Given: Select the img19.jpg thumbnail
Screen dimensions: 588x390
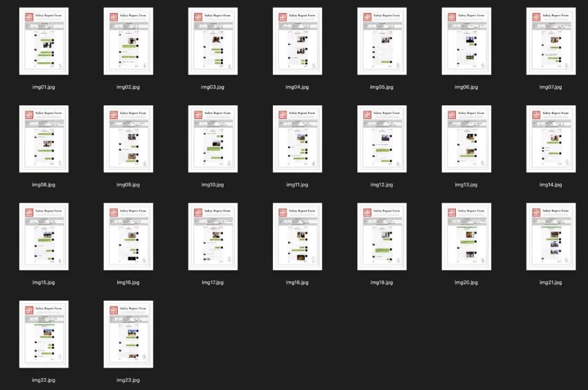Looking at the screenshot, I should (x=382, y=236).
